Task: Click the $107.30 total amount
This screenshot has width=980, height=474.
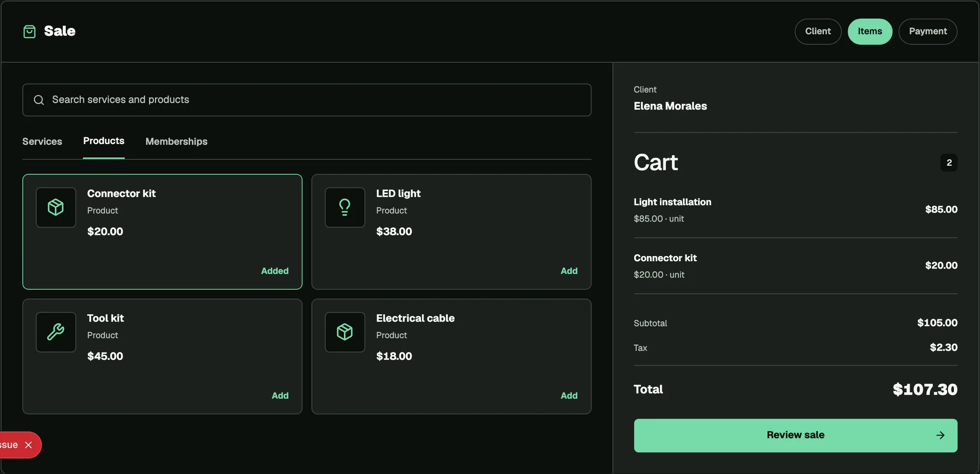Action: pyautogui.click(x=925, y=389)
